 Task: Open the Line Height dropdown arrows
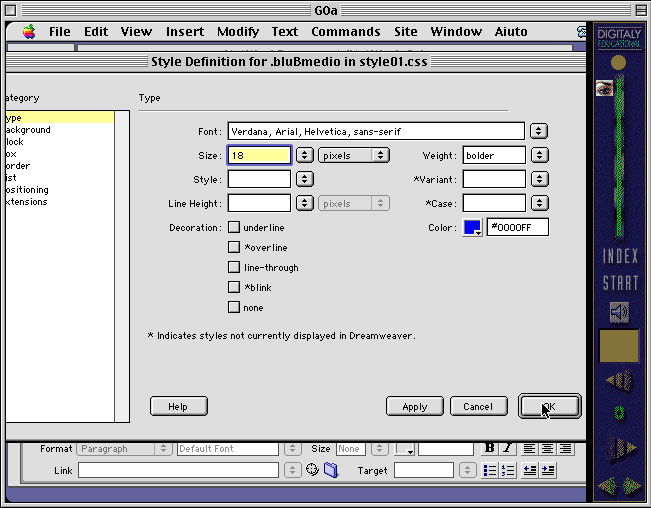pos(304,203)
